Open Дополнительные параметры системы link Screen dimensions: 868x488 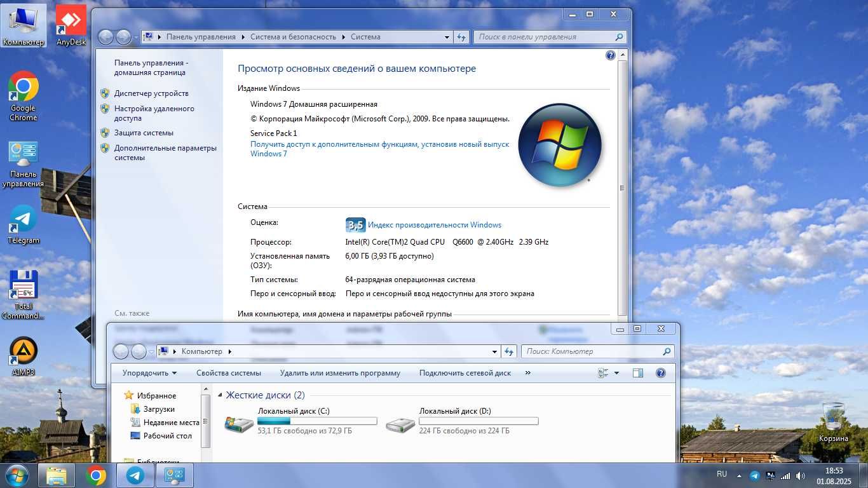click(165, 152)
